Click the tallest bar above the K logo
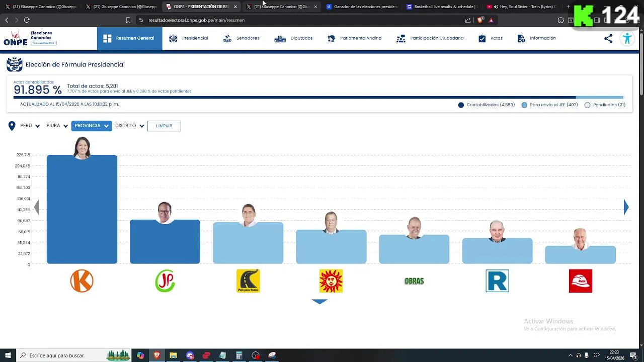This screenshot has height=362, width=644. 82,209
